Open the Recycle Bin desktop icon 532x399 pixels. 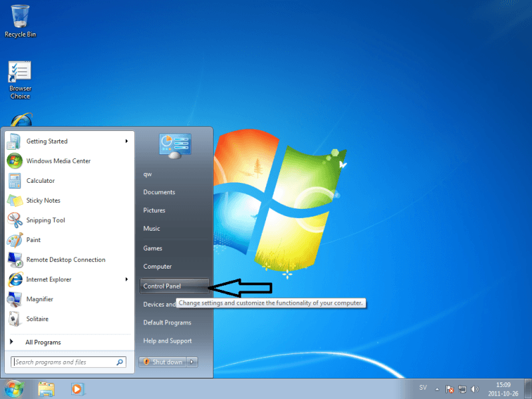click(20, 21)
